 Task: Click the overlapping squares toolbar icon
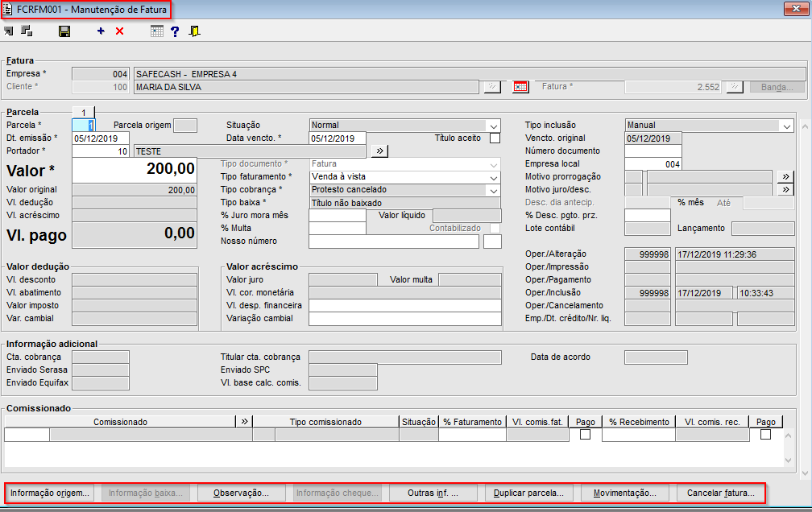(27, 31)
